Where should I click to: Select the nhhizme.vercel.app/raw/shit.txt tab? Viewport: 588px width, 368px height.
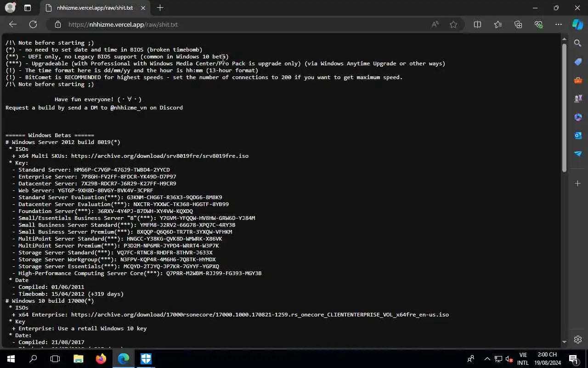tap(95, 8)
